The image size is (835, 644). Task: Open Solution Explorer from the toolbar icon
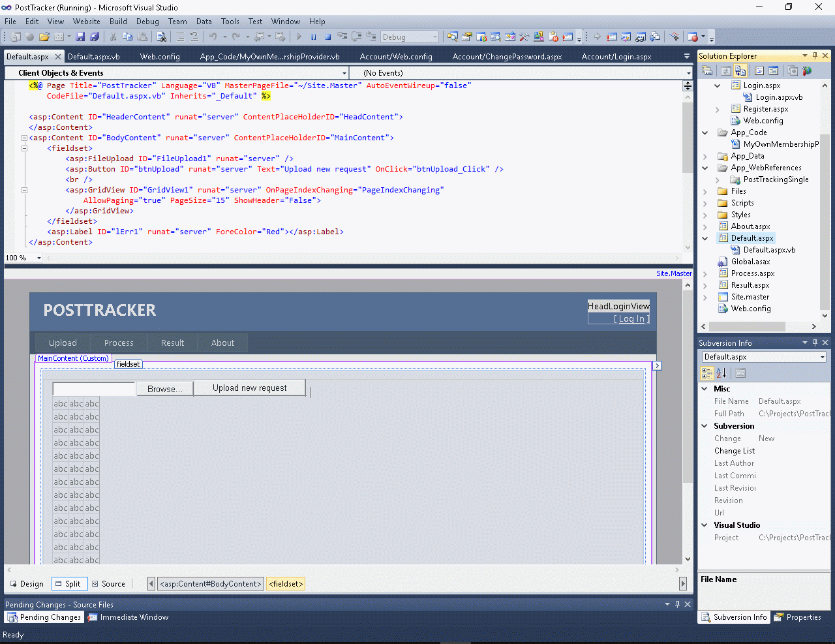(452, 37)
